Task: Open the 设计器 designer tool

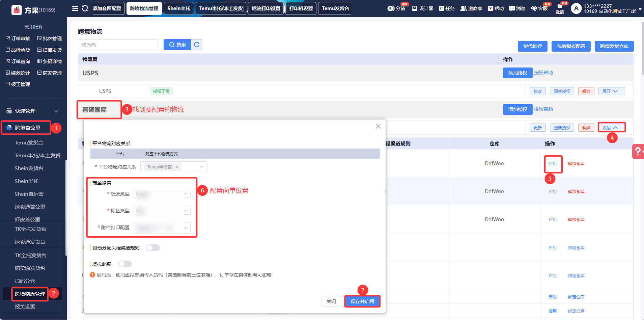Action: [x=423, y=8]
